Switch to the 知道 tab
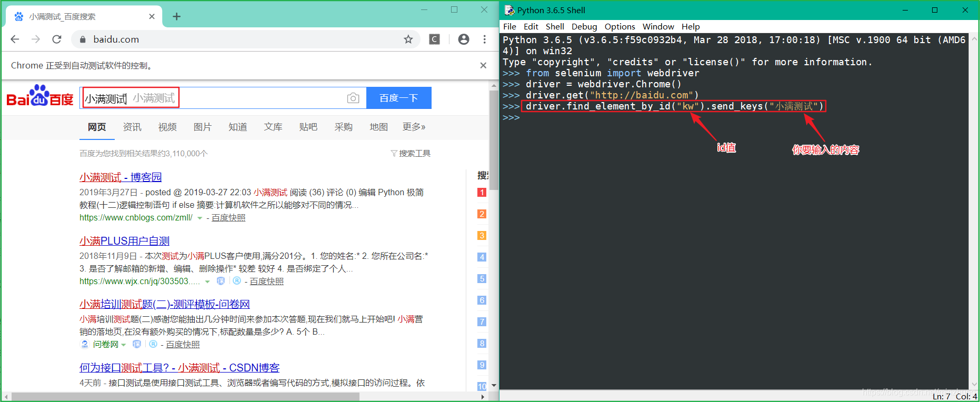The height and width of the screenshot is (402, 980). click(238, 127)
